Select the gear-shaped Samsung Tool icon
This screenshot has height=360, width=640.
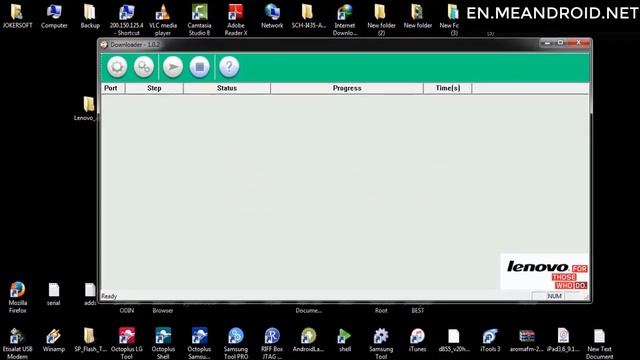[x=381, y=343]
